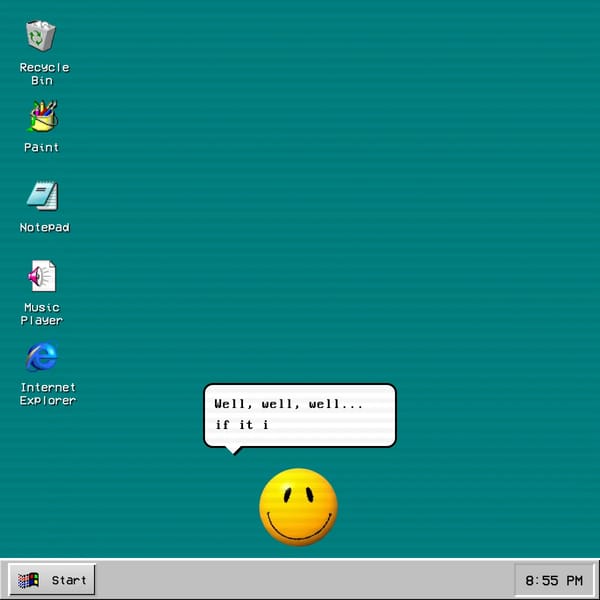Viewport: 600px width, 600px height.
Task: Open the Start menu button
Action: (x=52, y=580)
